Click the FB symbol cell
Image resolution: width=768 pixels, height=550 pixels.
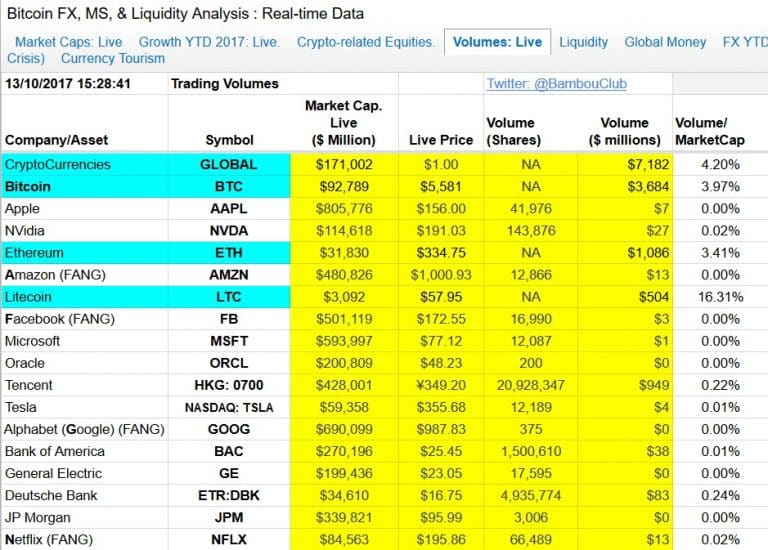[x=229, y=319]
